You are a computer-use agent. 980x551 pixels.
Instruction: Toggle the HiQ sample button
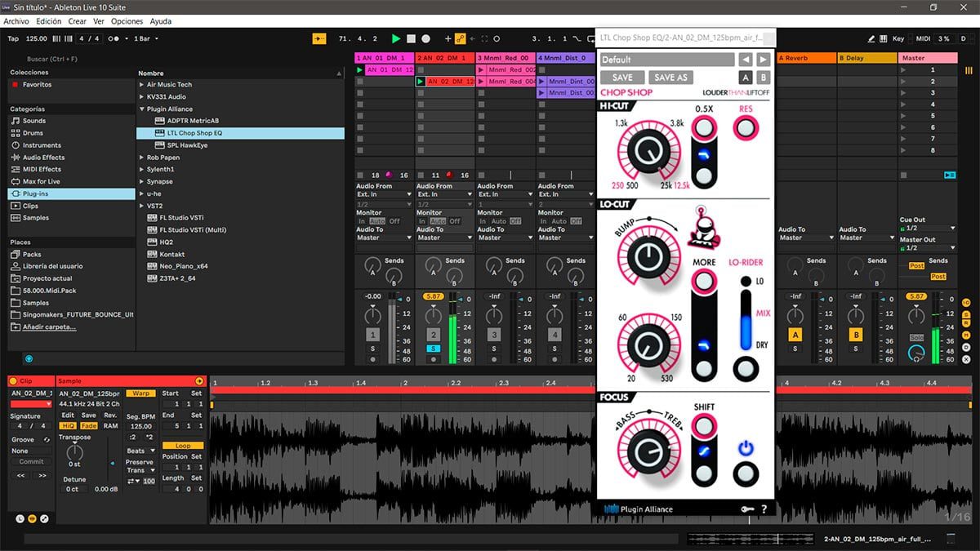click(68, 425)
